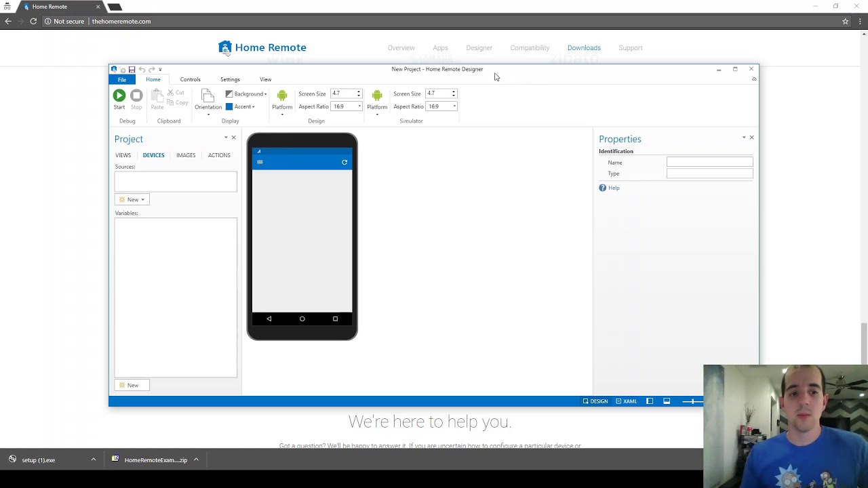This screenshot has height=488, width=868.
Task: Click the Home Remote website logo
Action: (262, 47)
